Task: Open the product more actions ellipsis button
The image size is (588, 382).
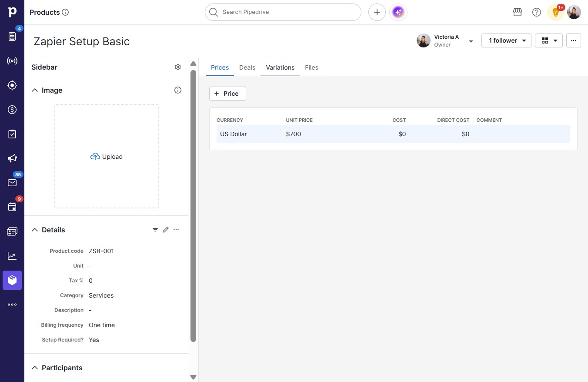Action: click(574, 40)
